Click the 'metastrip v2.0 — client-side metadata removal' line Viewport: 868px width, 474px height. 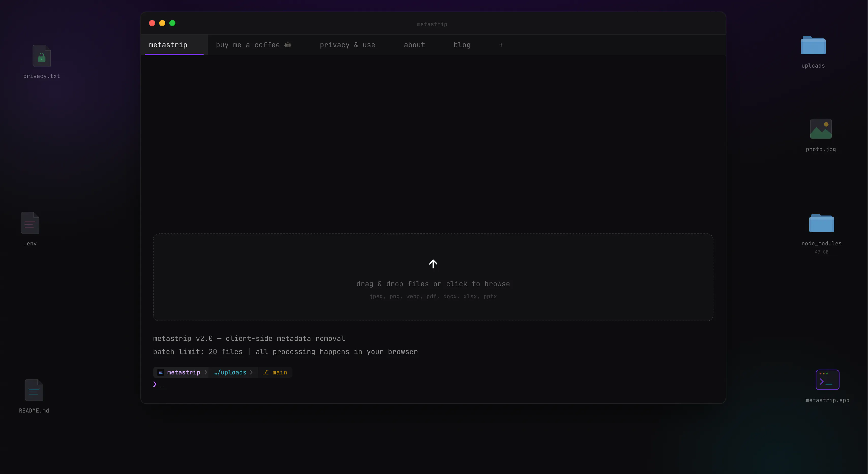tap(249, 339)
